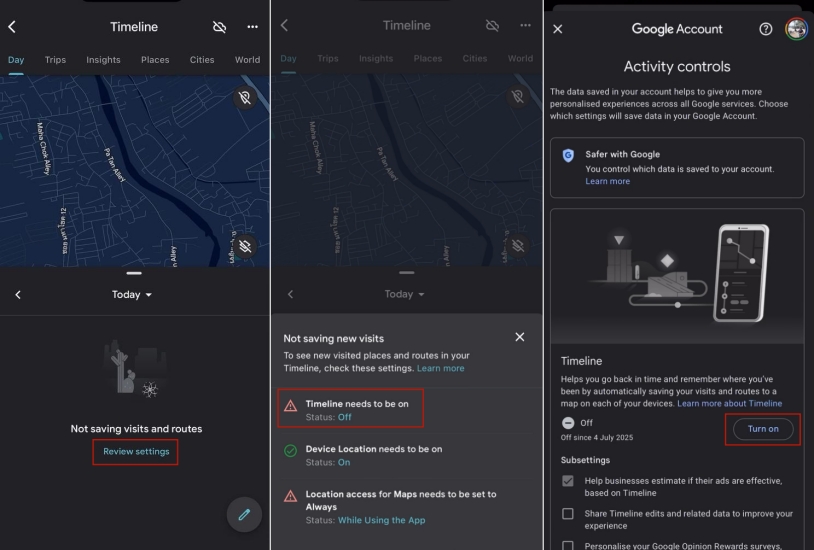Tap Device Location status 'On' link

point(344,462)
